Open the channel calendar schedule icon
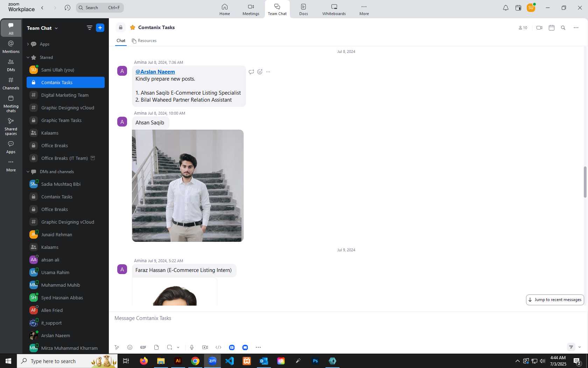This screenshot has width=588, height=368. pyautogui.click(x=552, y=28)
